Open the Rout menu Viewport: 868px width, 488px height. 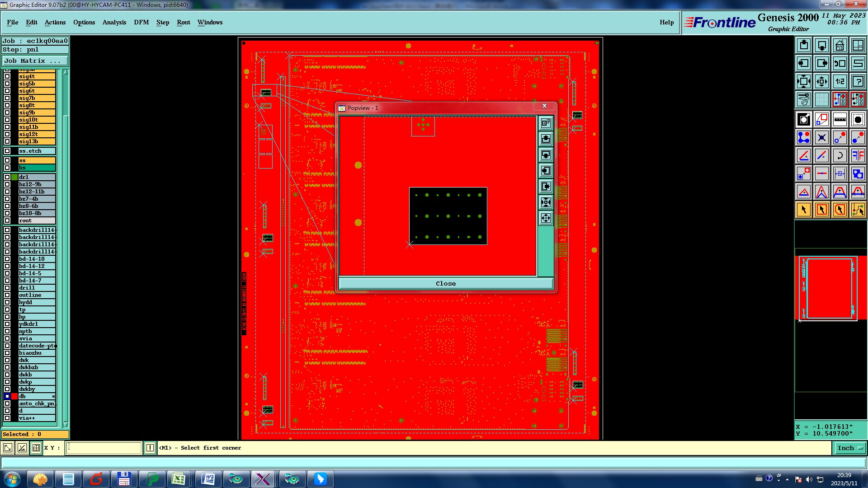click(x=184, y=22)
